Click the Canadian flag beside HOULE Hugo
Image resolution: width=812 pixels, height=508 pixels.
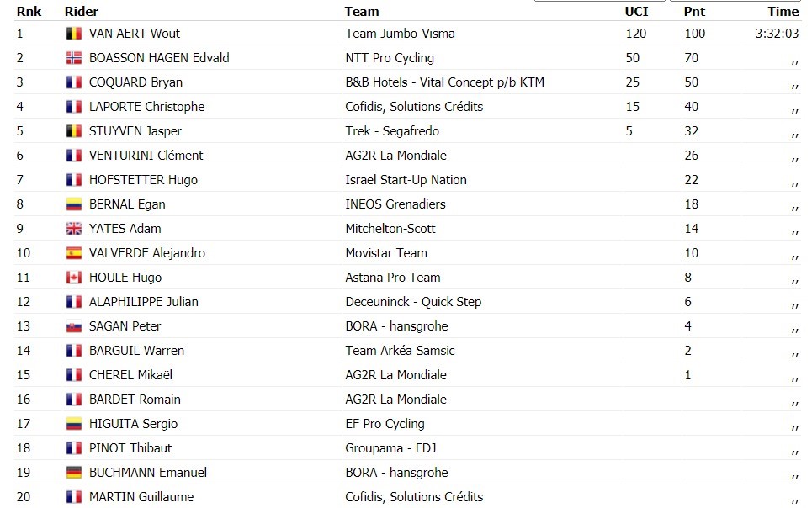pyautogui.click(x=74, y=278)
